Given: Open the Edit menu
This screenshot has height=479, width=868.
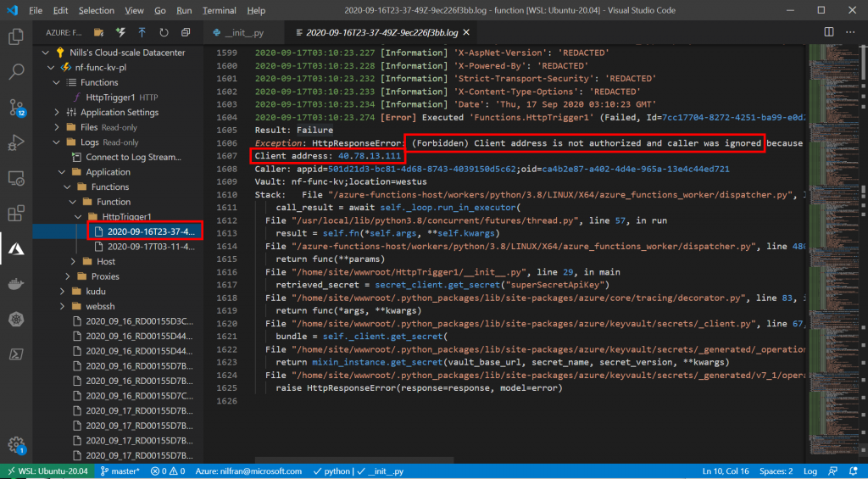Looking at the screenshot, I should [60, 10].
